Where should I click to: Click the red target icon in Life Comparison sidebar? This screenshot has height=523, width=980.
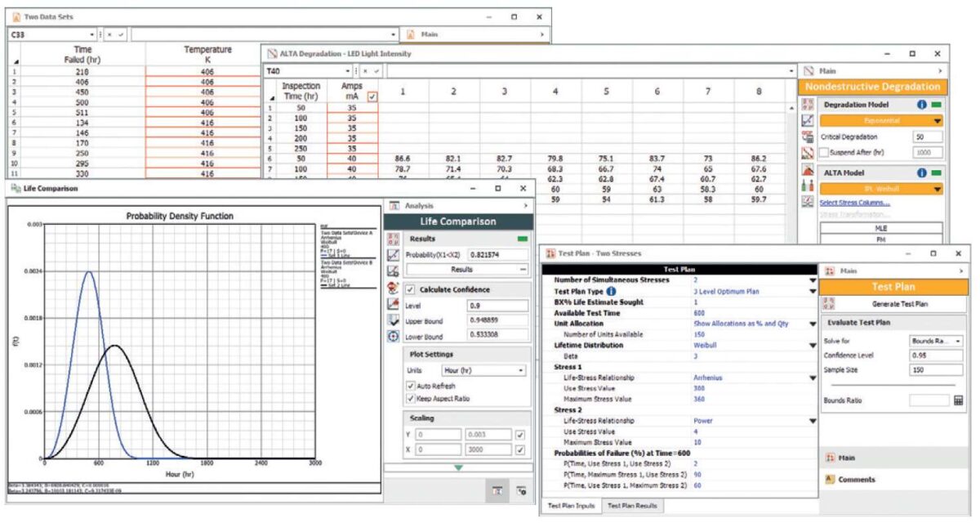click(x=393, y=288)
